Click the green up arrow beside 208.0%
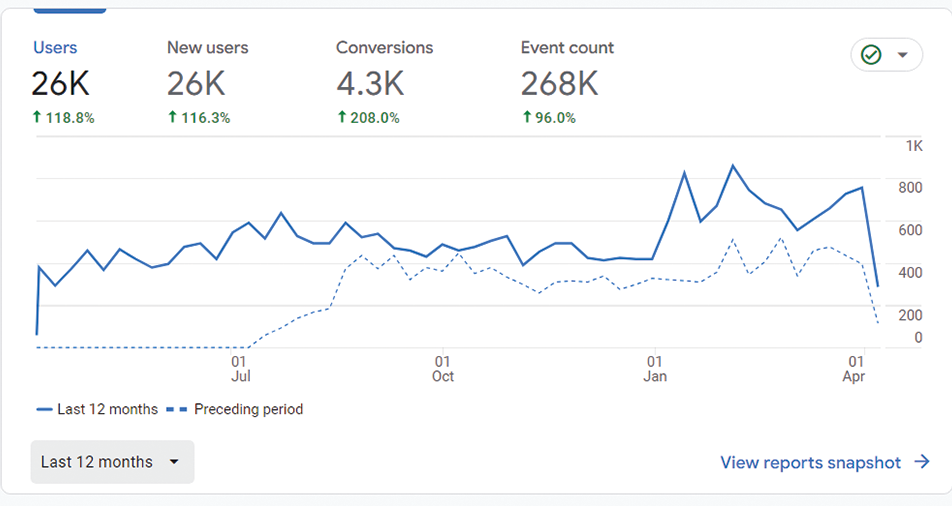This screenshot has width=952, height=506. click(341, 118)
